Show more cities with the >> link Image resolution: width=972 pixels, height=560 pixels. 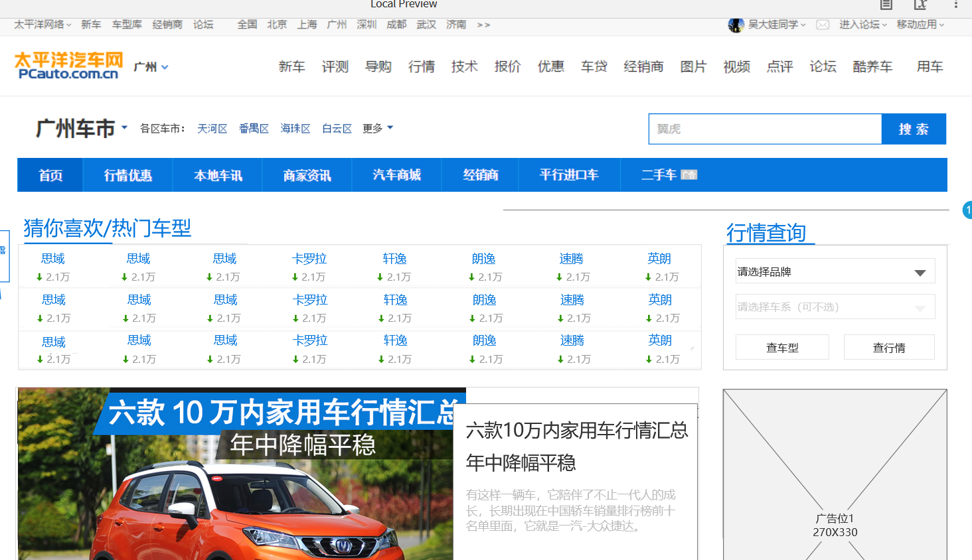pos(483,25)
